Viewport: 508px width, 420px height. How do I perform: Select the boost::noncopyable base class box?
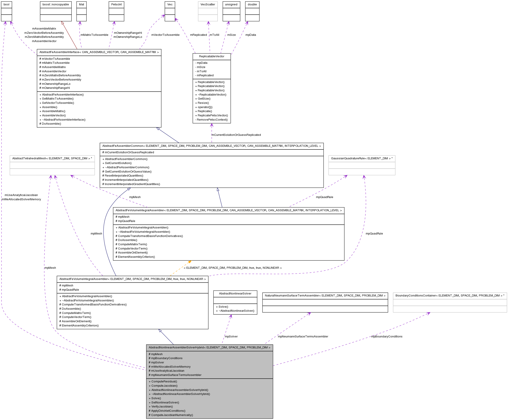click(x=56, y=4)
